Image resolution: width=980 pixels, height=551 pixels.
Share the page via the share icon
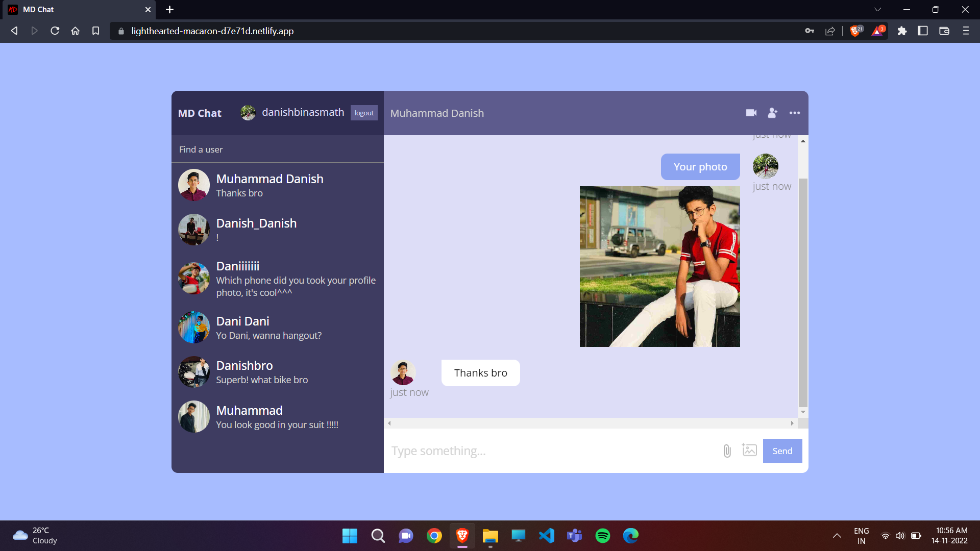point(830,31)
